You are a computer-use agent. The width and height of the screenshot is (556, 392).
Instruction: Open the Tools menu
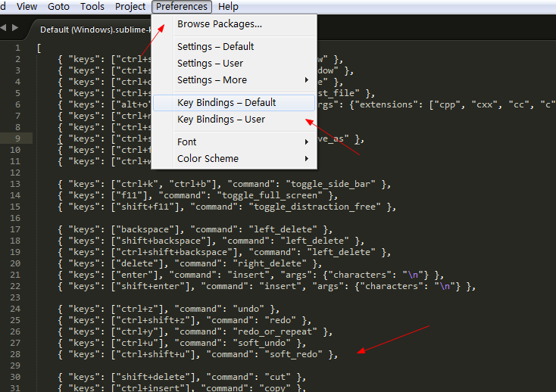point(92,6)
